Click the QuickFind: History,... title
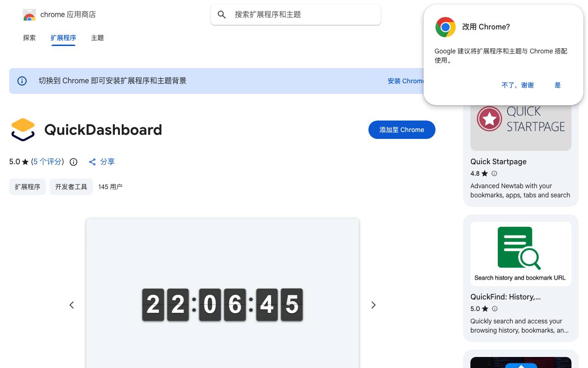The width and height of the screenshot is (588, 368). tap(505, 297)
